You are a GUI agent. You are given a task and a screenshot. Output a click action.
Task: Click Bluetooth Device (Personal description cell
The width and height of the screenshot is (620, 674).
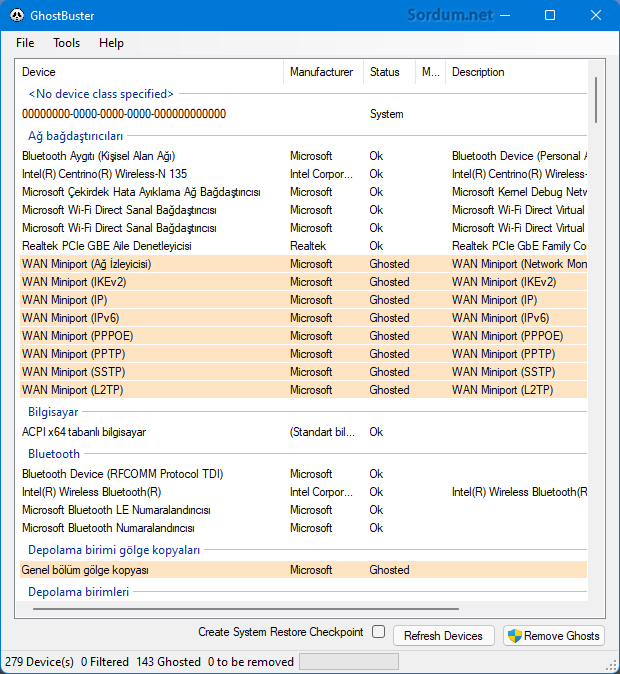(519, 156)
